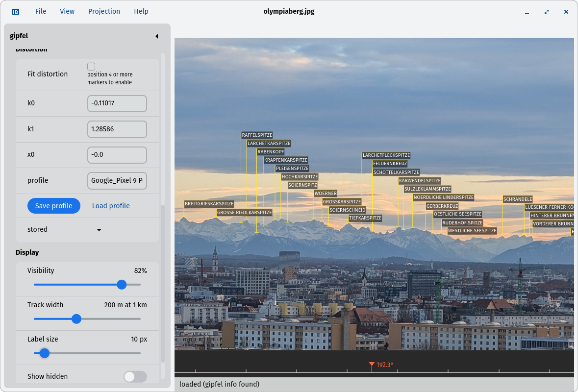Screen dimensions: 578x392
Task: Select the HINTERER BRUNNEN peak label
Action: tap(552, 216)
